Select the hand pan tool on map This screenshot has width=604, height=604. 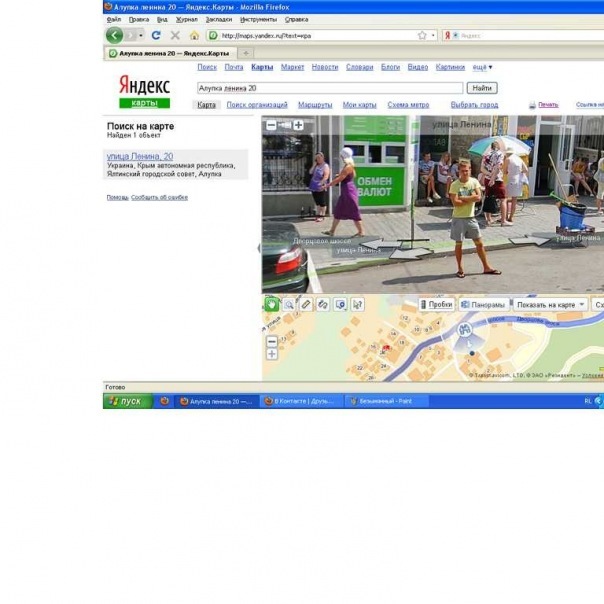coord(271,304)
